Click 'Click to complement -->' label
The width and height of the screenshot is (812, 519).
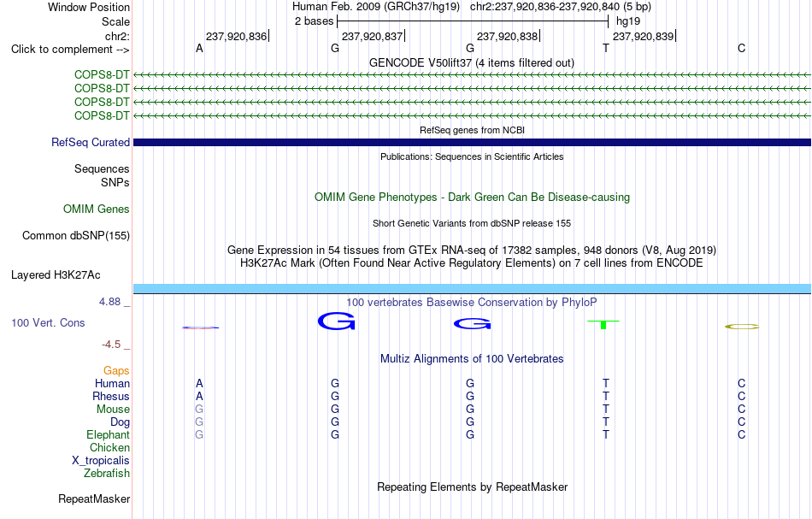tap(70, 50)
